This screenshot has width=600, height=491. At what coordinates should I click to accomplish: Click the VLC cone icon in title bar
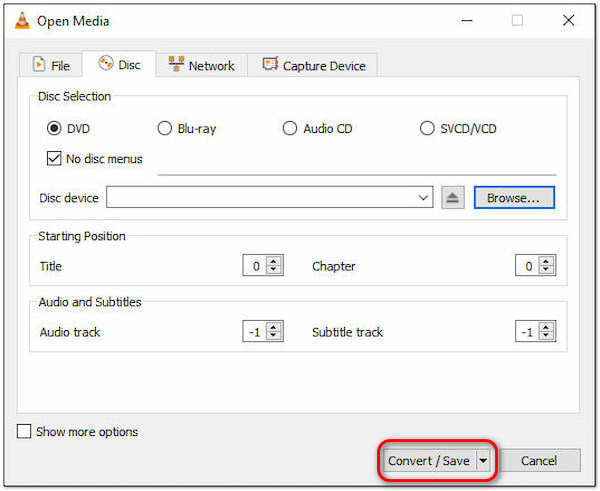pos(22,20)
